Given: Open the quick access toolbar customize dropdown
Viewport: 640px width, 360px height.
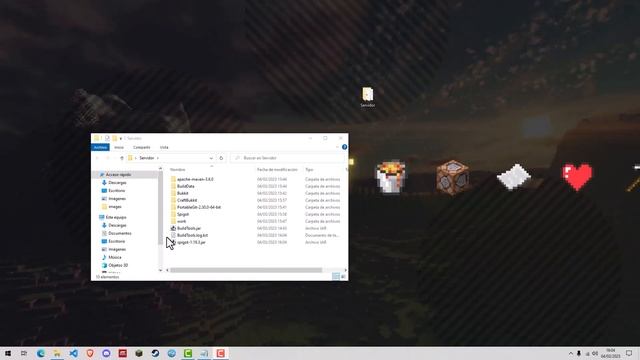Looking at the screenshot, I should pyautogui.click(x=120, y=138).
